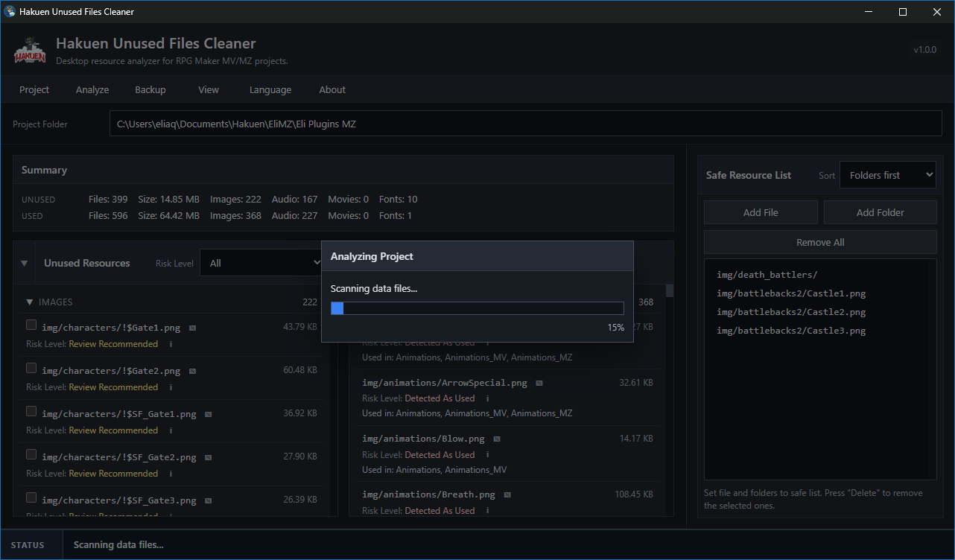Image resolution: width=955 pixels, height=560 pixels.
Task: Check the box for img/characters/!$Gate2.png
Action: pos(31,368)
